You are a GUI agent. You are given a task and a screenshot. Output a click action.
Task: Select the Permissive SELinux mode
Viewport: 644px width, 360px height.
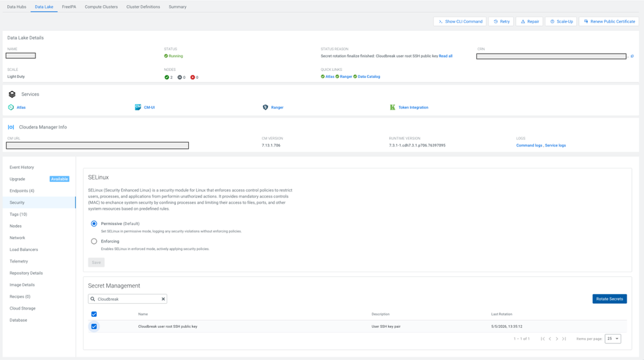(94, 224)
